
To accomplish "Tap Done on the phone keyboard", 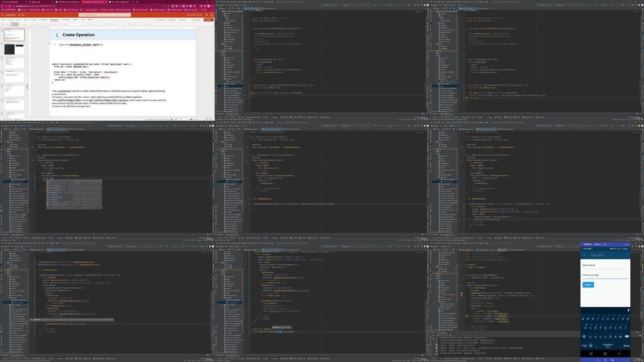I will (x=626, y=345).
